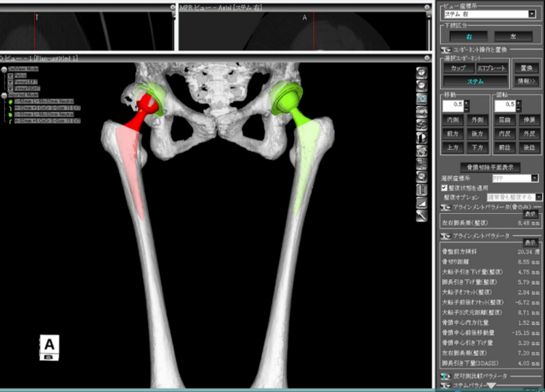Click the 骨頭切除平面表示 button
The image size is (545, 392).
pyautogui.click(x=490, y=167)
